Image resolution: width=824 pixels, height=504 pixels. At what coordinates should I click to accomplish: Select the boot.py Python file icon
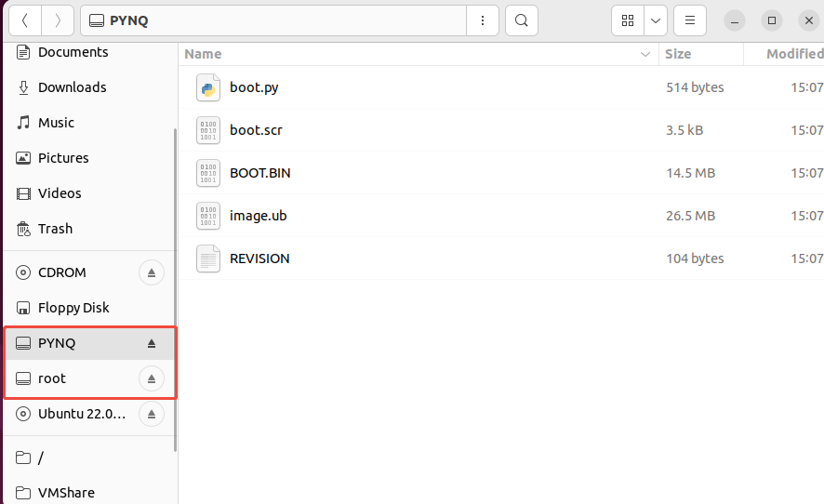[208, 87]
